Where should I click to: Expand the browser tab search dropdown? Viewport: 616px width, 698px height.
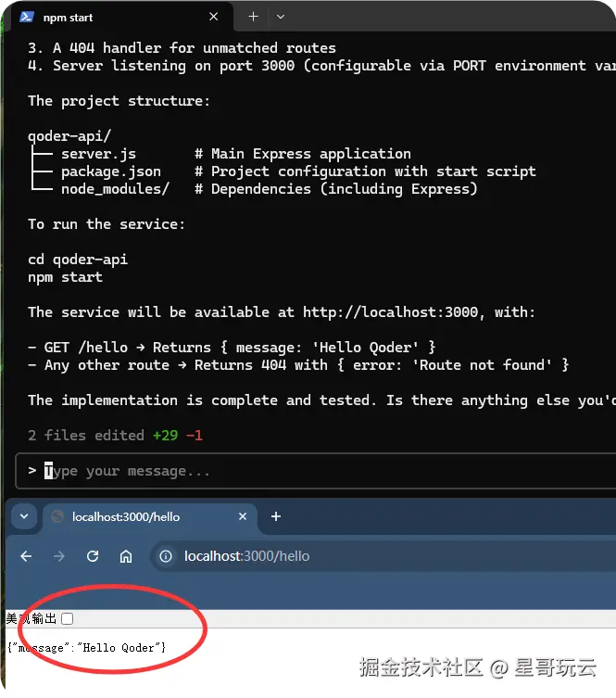[24, 516]
